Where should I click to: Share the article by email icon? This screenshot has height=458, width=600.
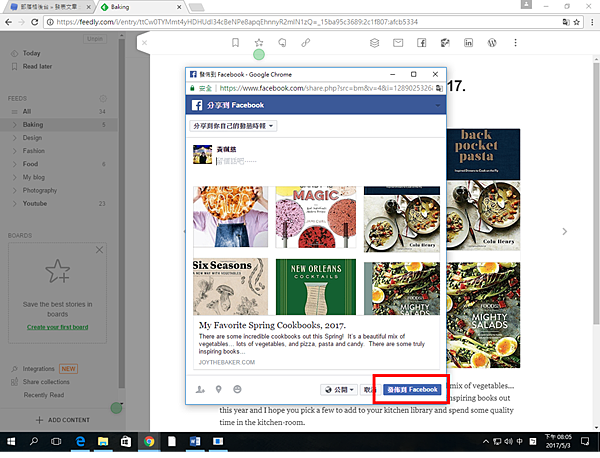coord(398,42)
